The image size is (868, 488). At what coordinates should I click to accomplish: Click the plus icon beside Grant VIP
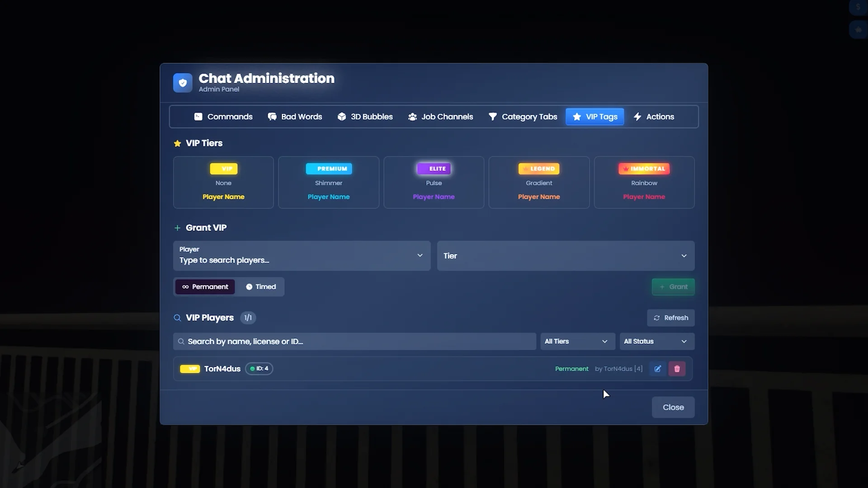(x=177, y=228)
